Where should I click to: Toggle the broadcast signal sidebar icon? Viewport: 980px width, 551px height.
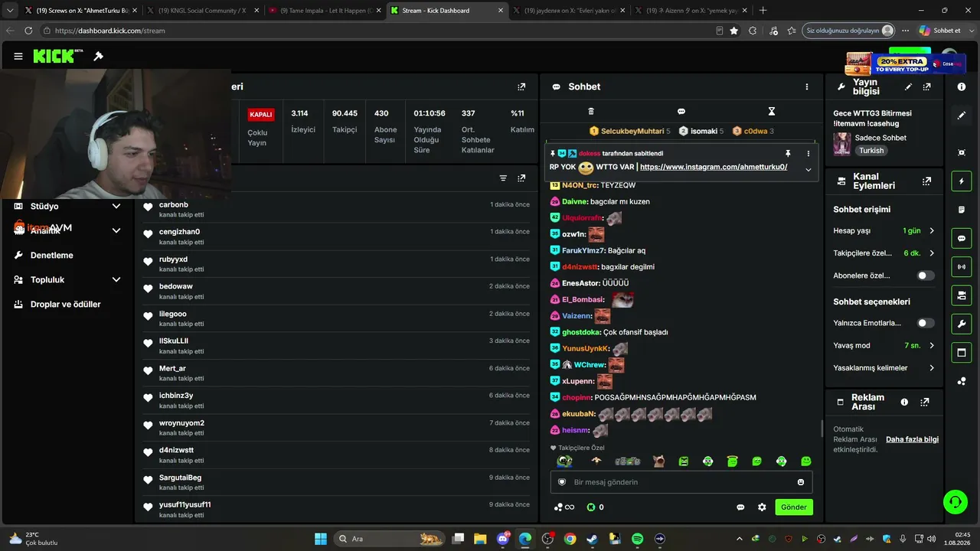tap(962, 266)
